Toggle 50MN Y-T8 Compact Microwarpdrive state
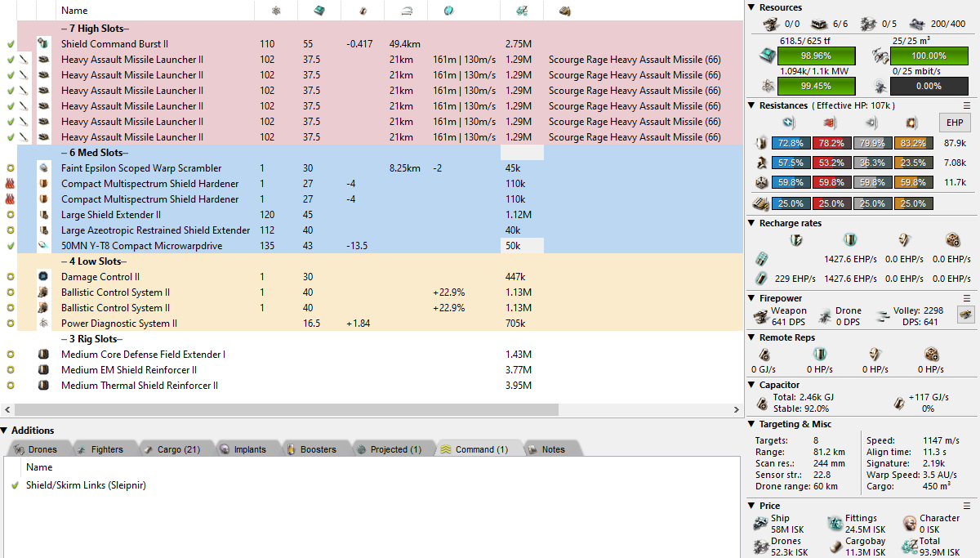The width and height of the screenshot is (980, 558). tap(11, 246)
